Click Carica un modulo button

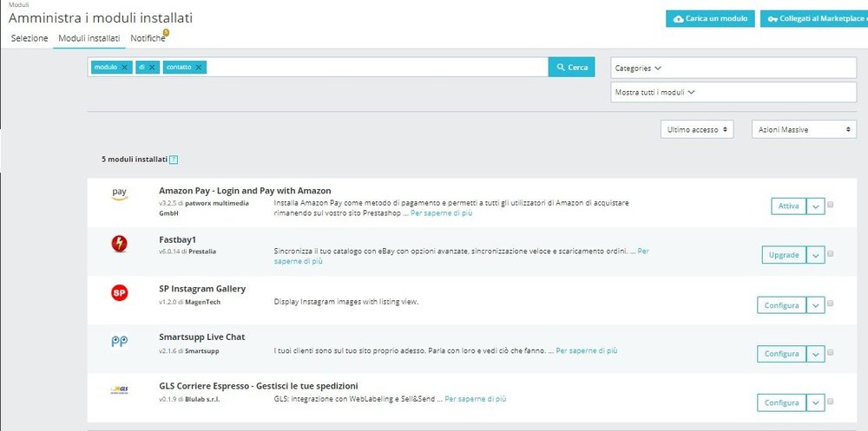click(710, 18)
